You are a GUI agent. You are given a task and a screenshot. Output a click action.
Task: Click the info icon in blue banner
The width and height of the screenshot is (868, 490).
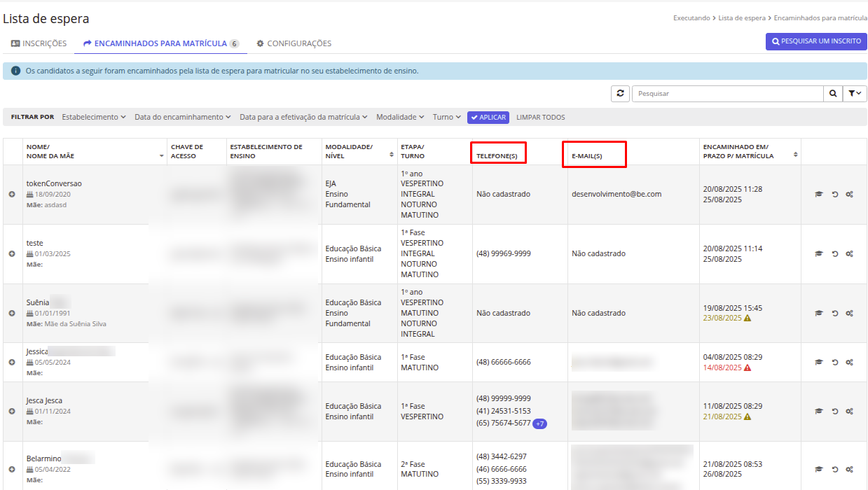[15, 71]
